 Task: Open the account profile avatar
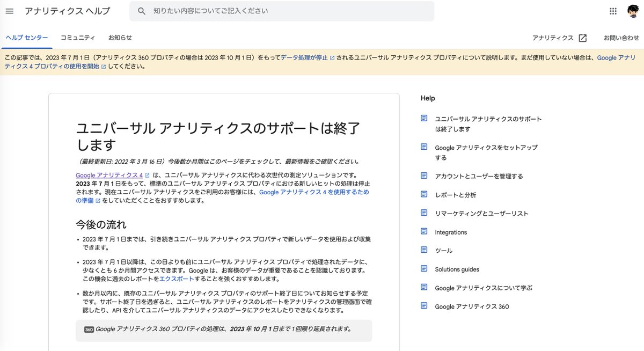[x=633, y=11]
